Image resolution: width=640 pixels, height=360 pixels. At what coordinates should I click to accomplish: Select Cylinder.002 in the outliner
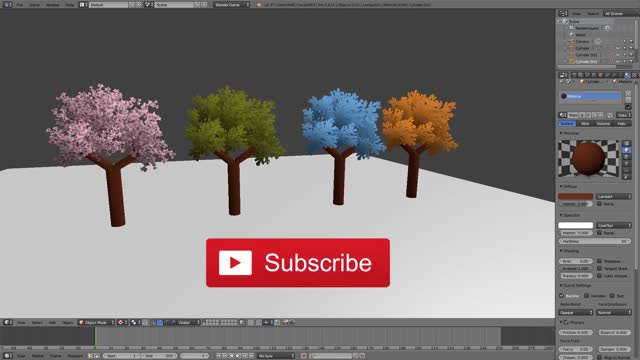(587, 62)
